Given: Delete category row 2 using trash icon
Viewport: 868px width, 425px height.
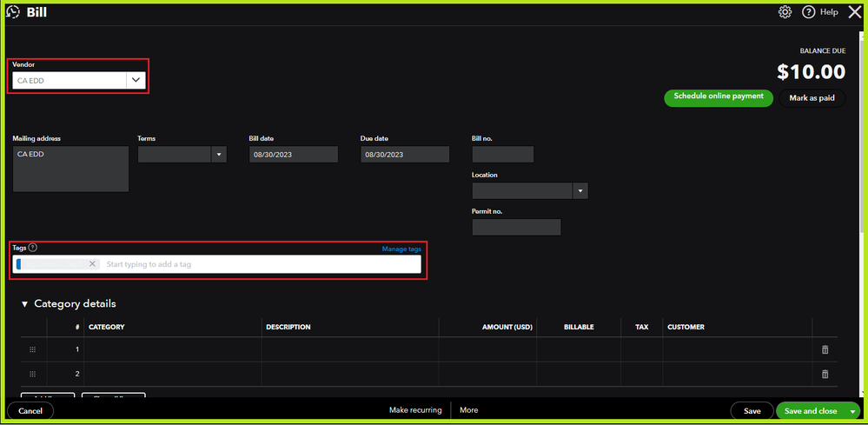Looking at the screenshot, I should [x=825, y=374].
